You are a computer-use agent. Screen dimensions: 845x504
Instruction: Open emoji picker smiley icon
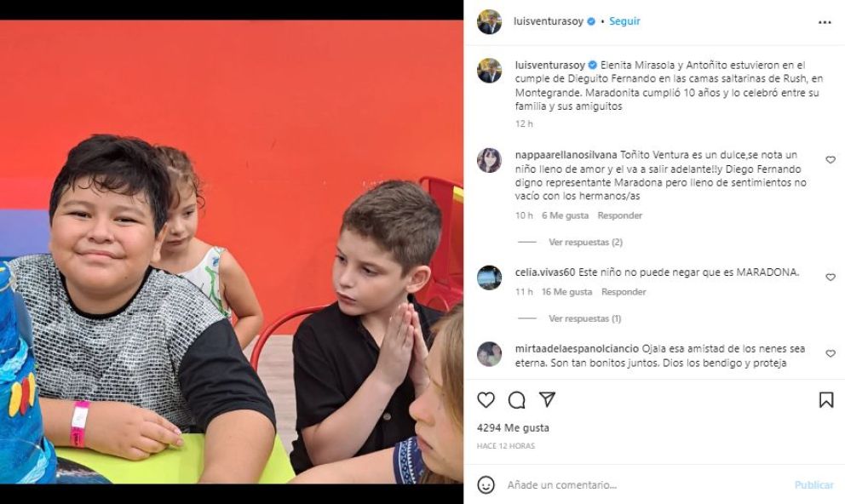pos(486,484)
